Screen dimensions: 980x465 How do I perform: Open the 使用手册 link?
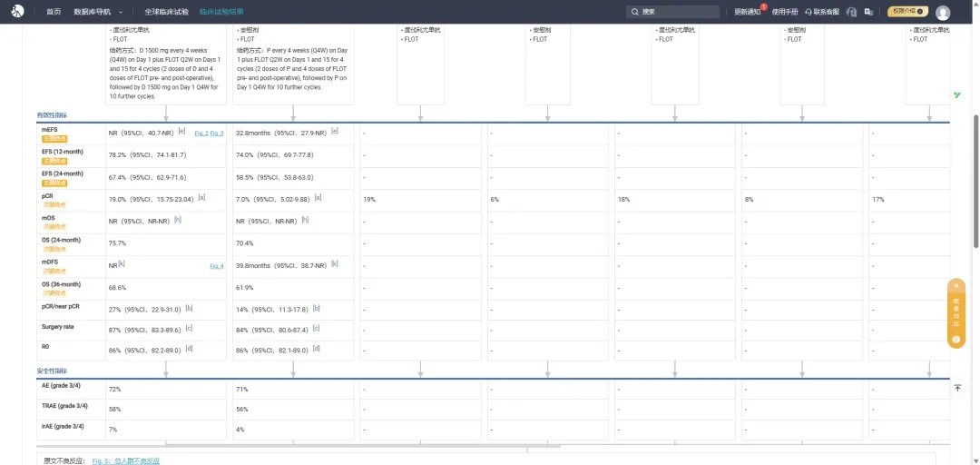(785, 12)
